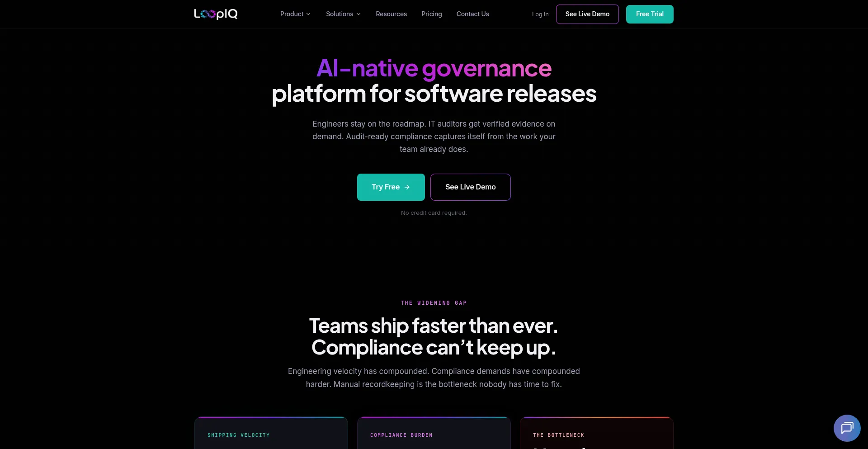Open the Resources menu item

click(x=391, y=14)
